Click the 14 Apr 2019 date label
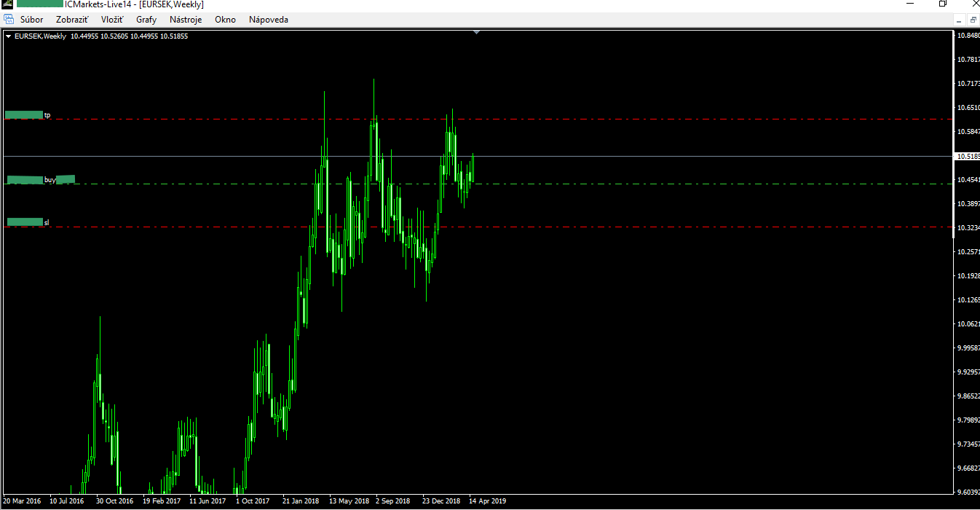The width and height of the screenshot is (980, 510). pyautogui.click(x=488, y=501)
